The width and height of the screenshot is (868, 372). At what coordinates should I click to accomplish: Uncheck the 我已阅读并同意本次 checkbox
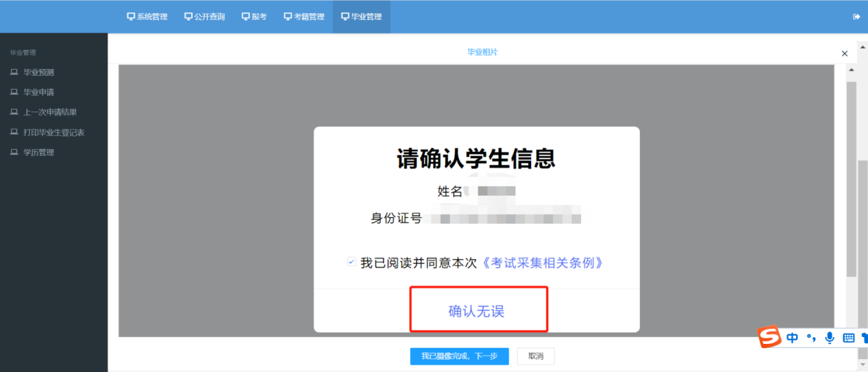point(351,263)
